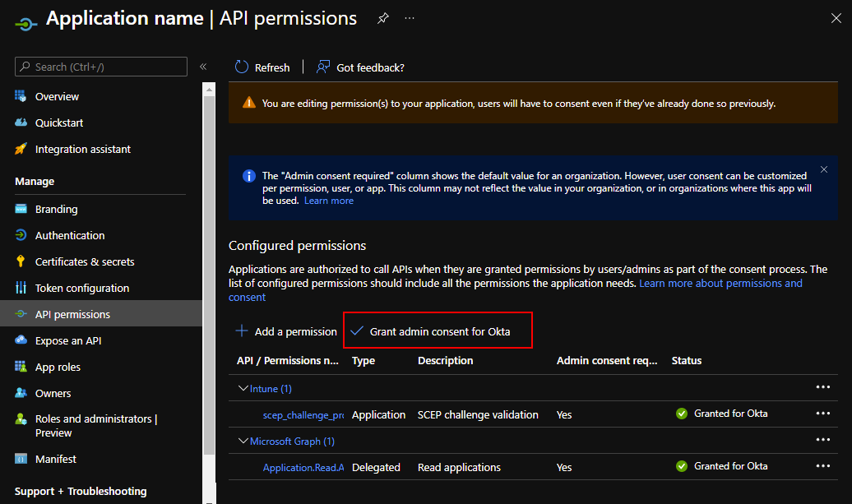The image size is (852, 504).
Task: Navigate to Token configuration
Action: (81, 288)
